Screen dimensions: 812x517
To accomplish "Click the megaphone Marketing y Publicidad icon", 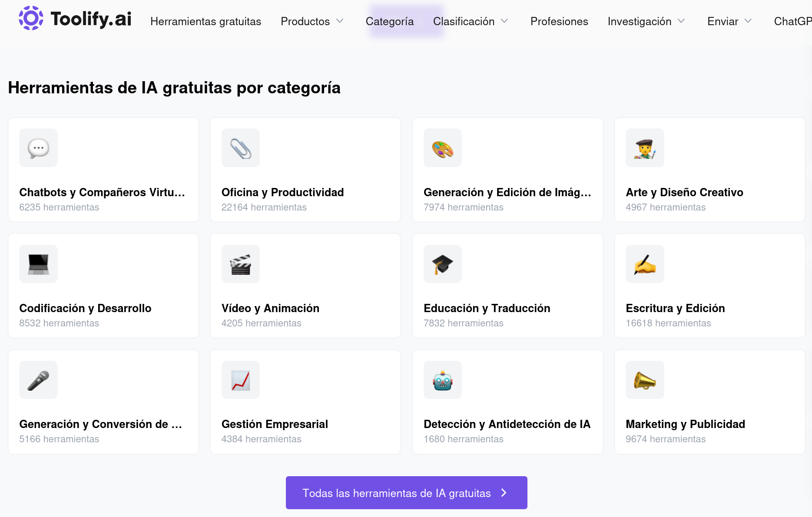I will (x=645, y=380).
